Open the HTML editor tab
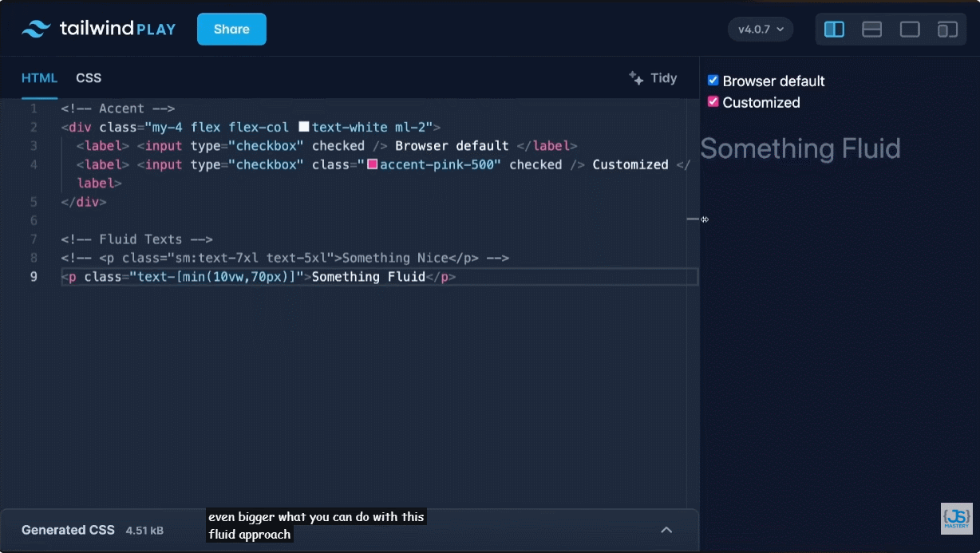Image resolution: width=980 pixels, height=553 pixels. pos(39,77)
